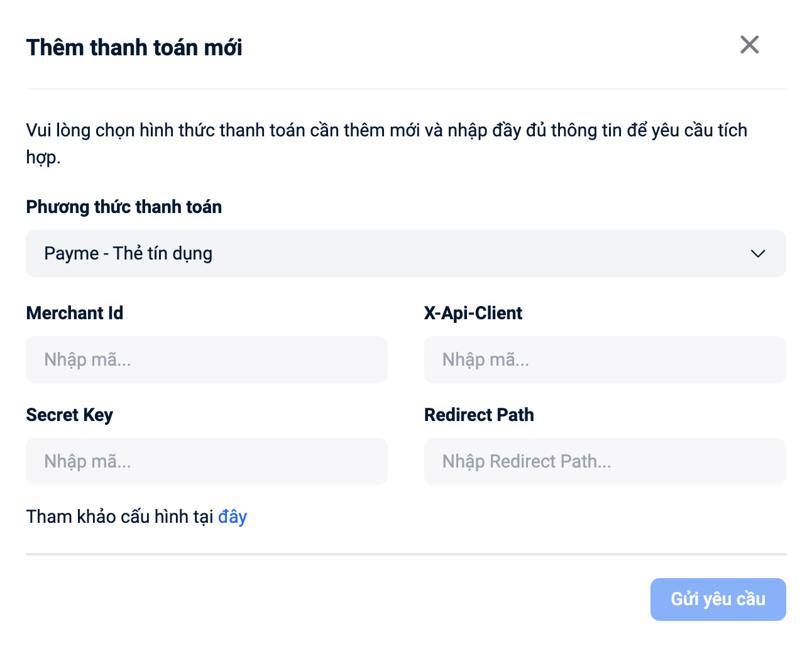812x646 pixels.
Task: Click the Merchant Id field label
Action: click(75, 313)
